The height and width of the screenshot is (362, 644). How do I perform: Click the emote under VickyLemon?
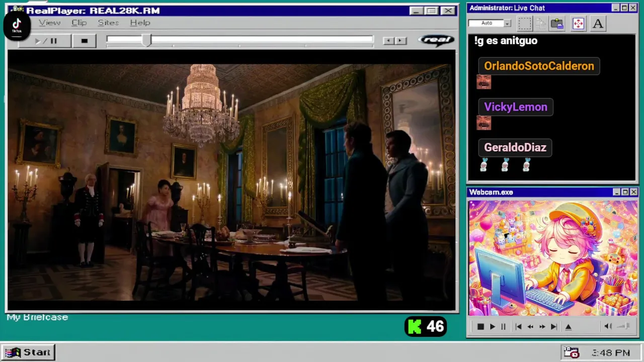(484, 123)
